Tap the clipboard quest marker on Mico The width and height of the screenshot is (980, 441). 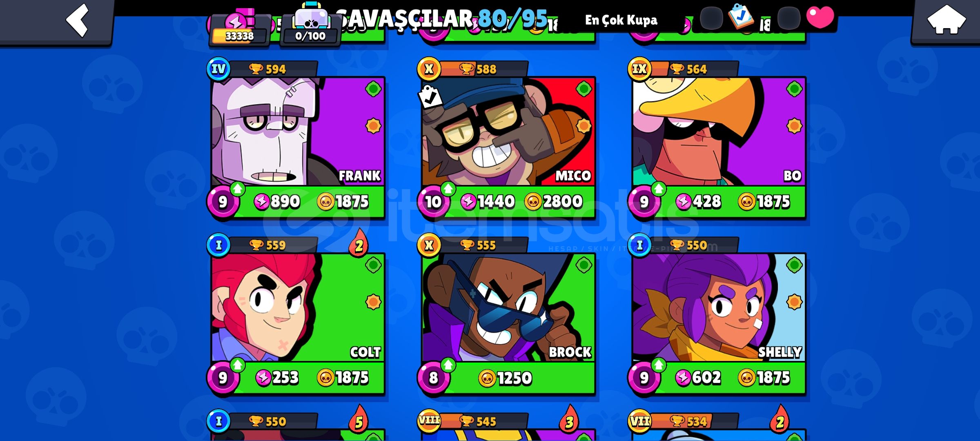pos(430,97)
